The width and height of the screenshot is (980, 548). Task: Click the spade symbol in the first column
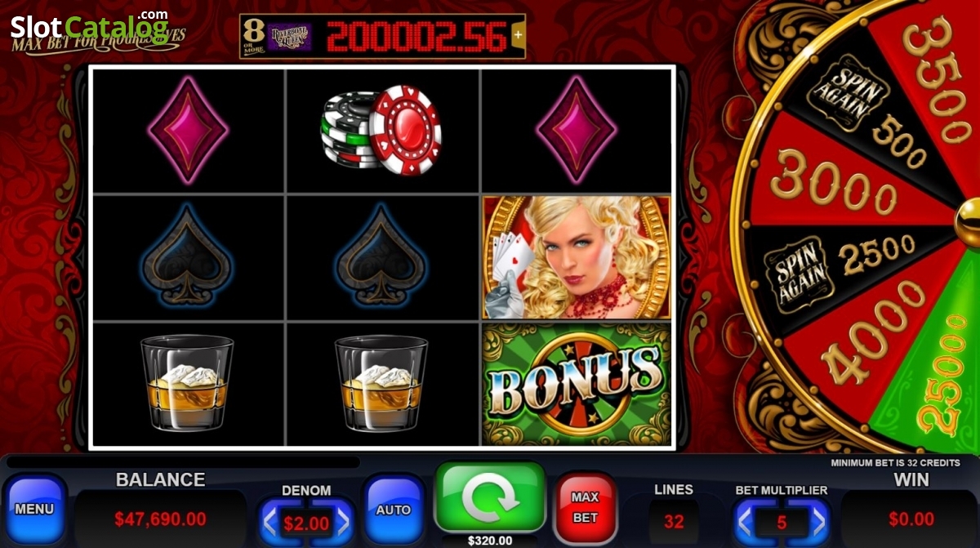coord(187,256)
